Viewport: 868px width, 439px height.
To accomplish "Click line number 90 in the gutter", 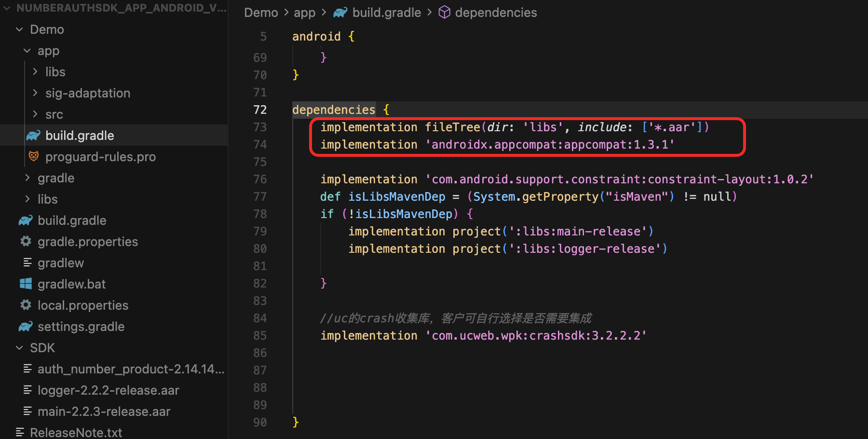I will click(260, 423).
